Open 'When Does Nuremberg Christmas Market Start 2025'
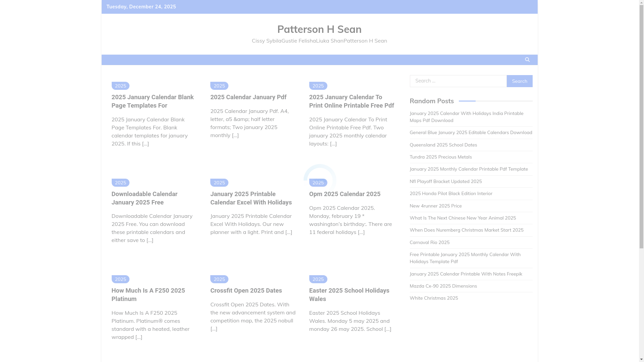This screenshot has width=644, height=362. 466,230
